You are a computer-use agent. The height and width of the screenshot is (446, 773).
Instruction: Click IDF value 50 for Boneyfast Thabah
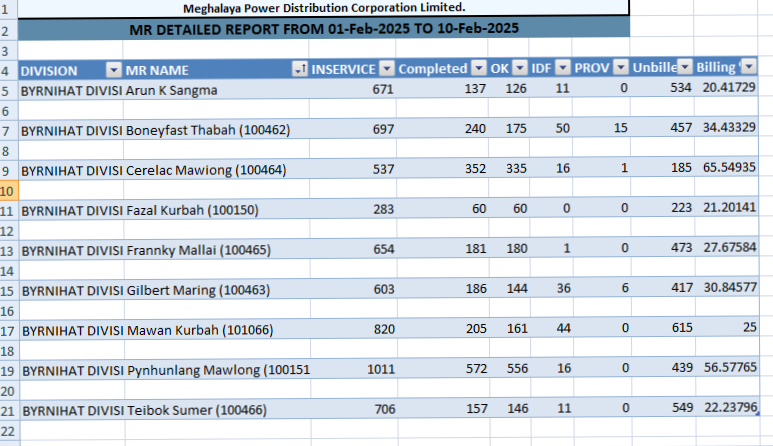tap(551, 128)
